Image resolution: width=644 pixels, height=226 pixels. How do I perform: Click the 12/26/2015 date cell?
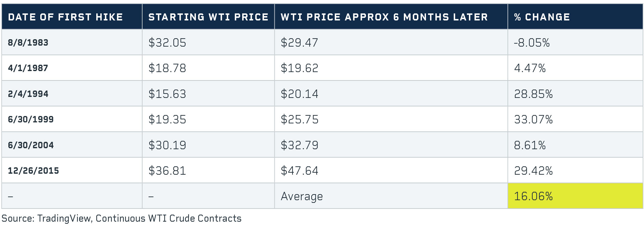[34, 171]
